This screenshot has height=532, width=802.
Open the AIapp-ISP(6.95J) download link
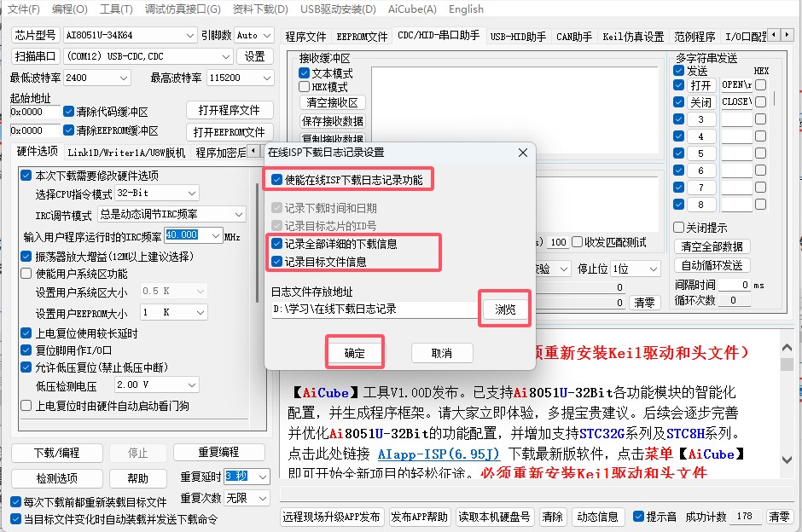tap(439, 454)
